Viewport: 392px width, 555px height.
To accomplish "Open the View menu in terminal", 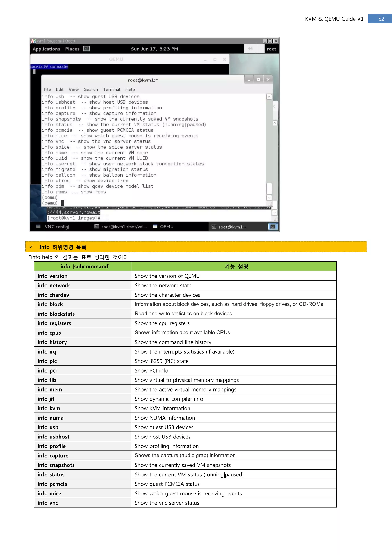I will click(x=74, y=89).
